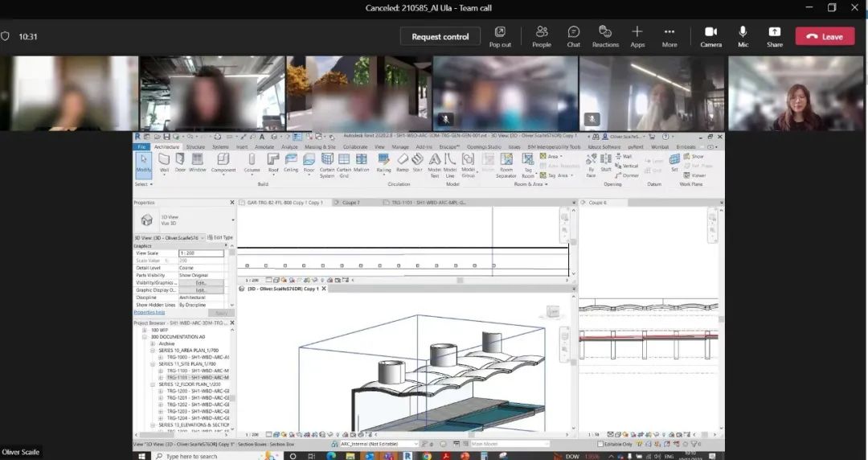Close the 3D Oliver.Scaife Copy 1 view tab

(x=324, y=289)
